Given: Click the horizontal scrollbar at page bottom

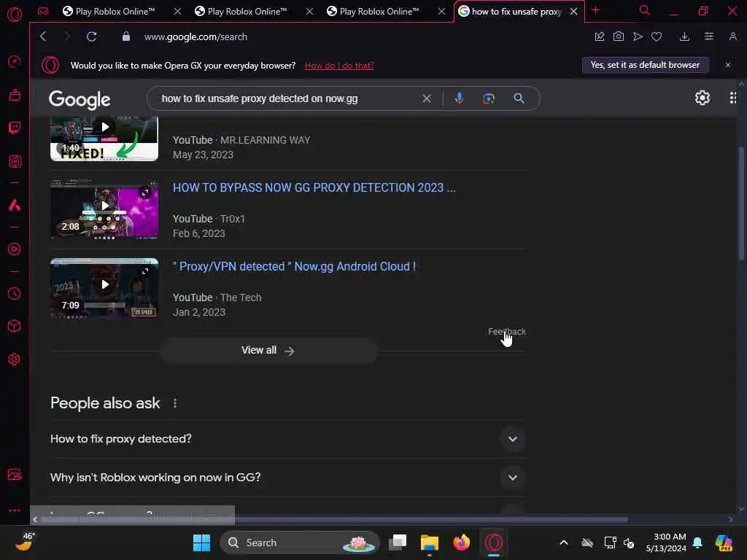Looking at the screenshot, I should [333, 519].
